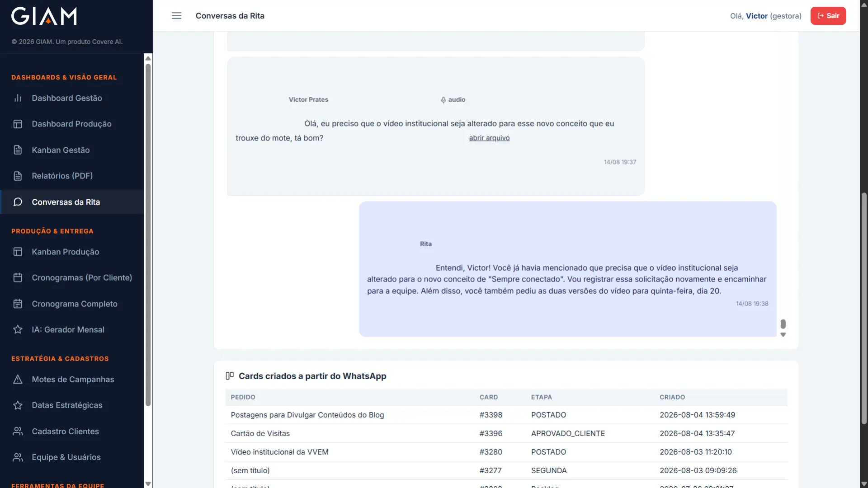Click card number #3396
The image size is (868, 488).
tap(491, 433)
